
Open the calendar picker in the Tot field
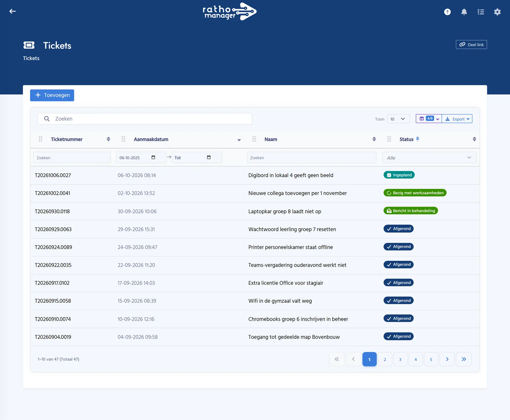pos(209,157)
